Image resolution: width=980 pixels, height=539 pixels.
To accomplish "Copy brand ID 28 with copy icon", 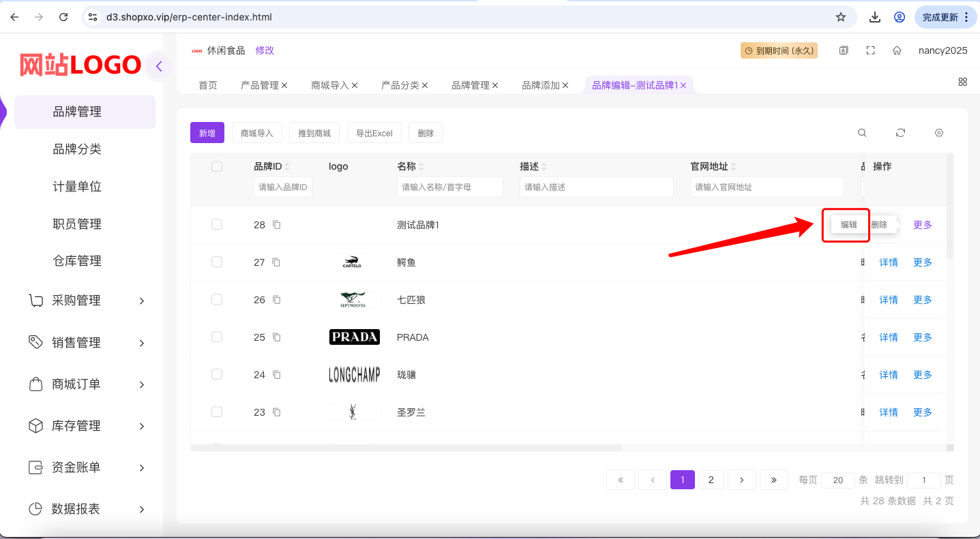I will coord(276,225).
